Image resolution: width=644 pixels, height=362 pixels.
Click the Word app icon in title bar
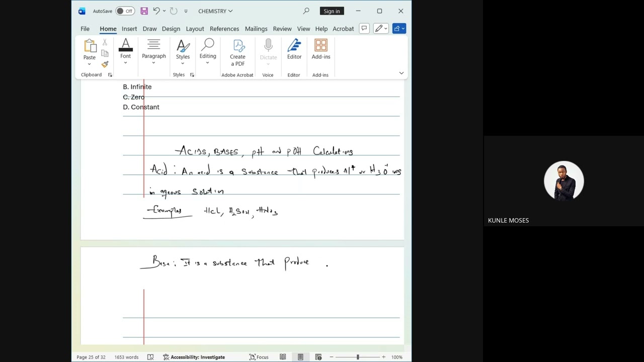[82, 11]
